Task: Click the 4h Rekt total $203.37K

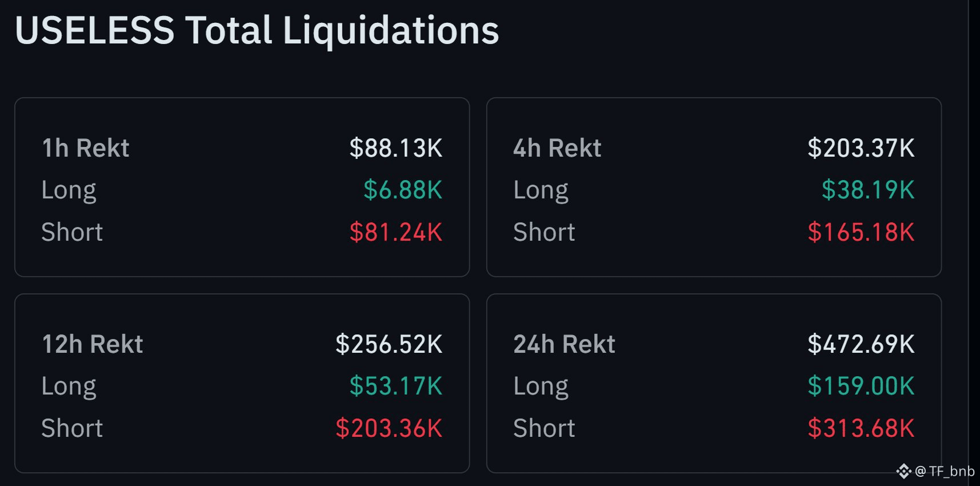Action: click(x=861, y=148)
